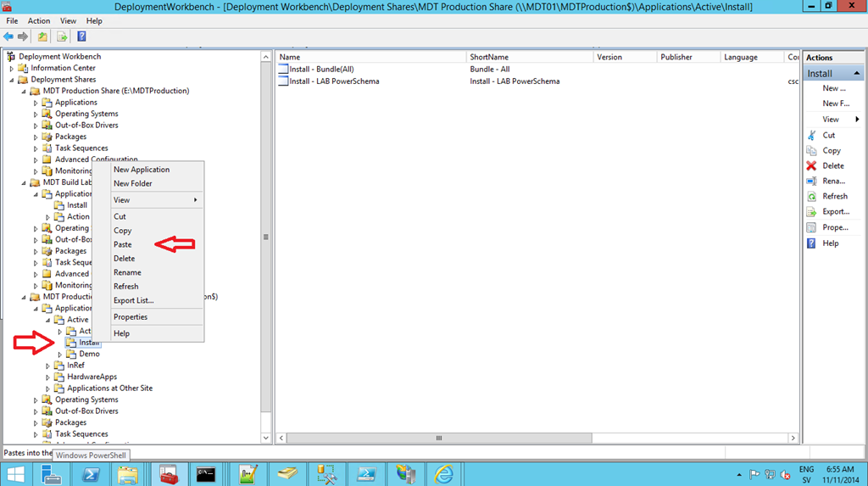Click the Back arrow toolbar icon

click(8, 36)
